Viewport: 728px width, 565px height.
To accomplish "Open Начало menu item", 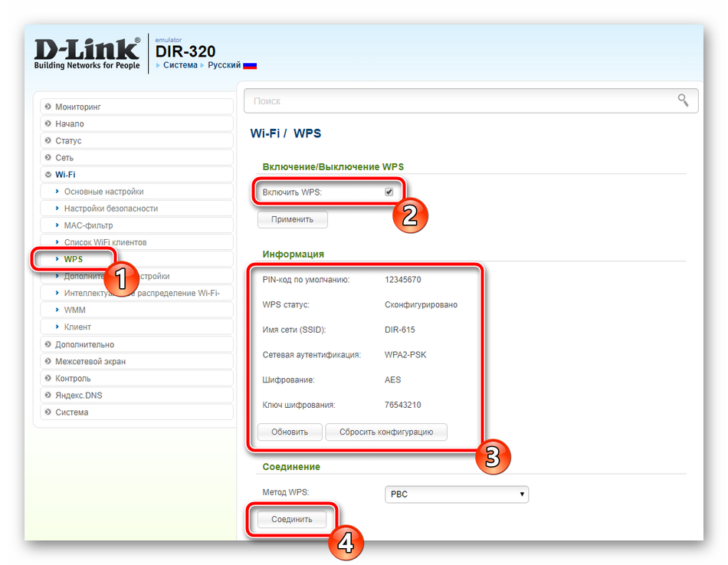I will click(136, 123).
